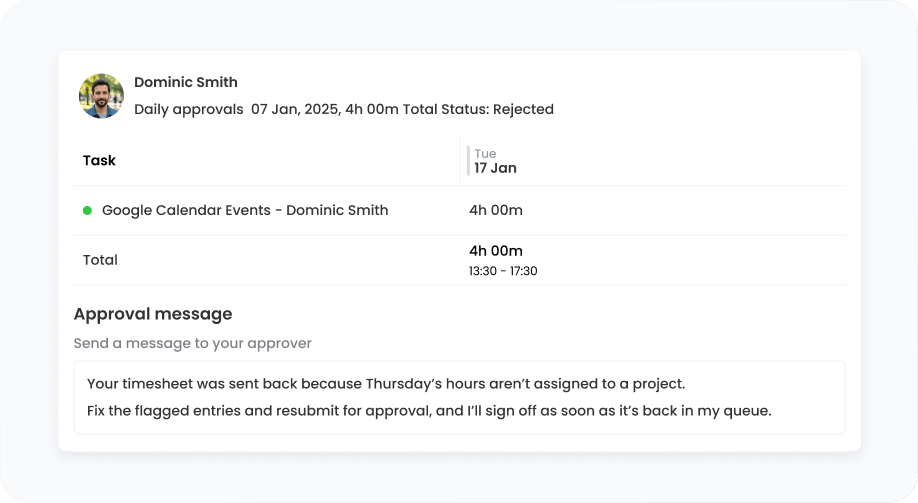This screenshot has width=918, height=503.
Task: Click the 4h 00m task duration cell
Action: (496, 210)
